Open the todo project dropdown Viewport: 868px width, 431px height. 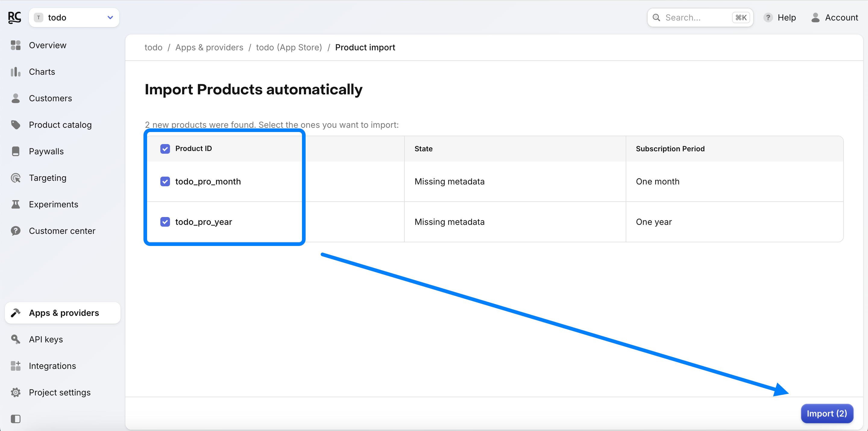pos(74,17)
